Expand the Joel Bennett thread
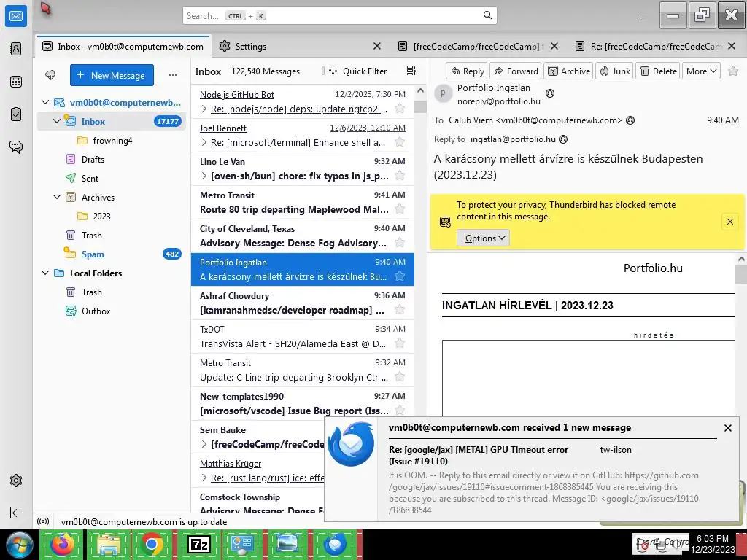The image size is (747, 560). (204, 142)
